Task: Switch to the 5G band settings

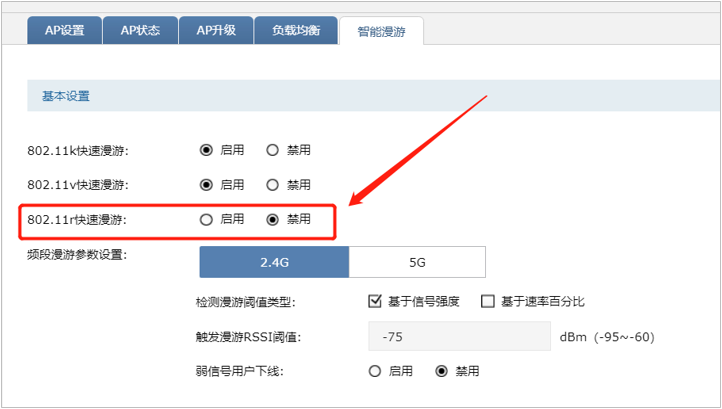Action: pos(417,263)
